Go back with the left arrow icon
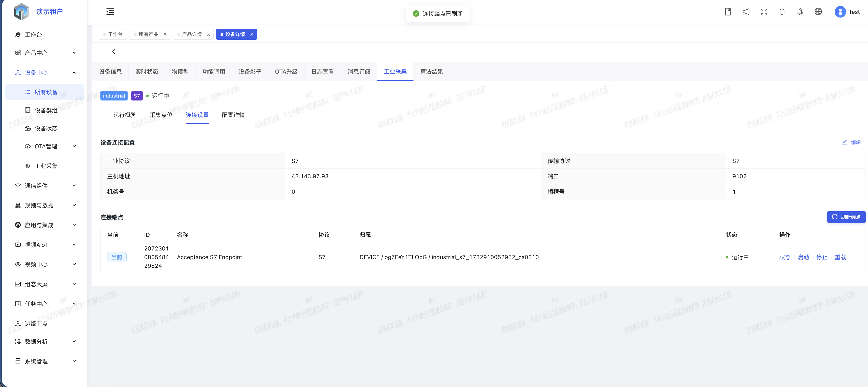The height and width of the screenshot is (387, 868). [114, 52]
